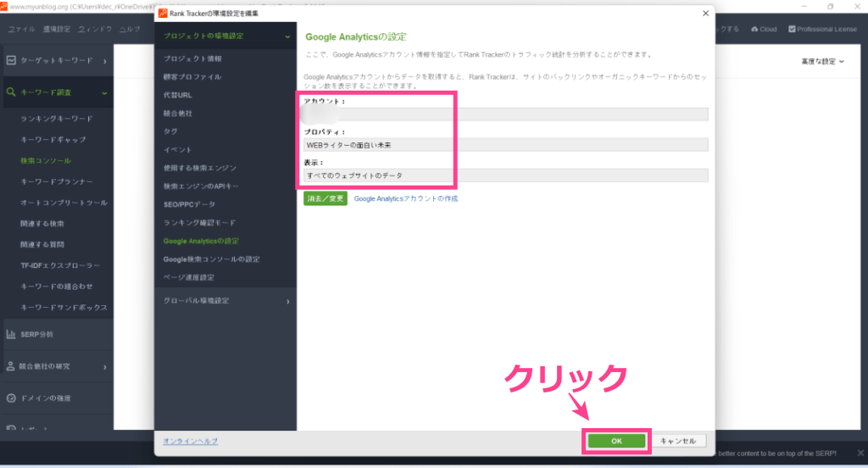Click the キーワード調査 magnifier icon
This screenshot has width=868, height=468.
pyautogui.click(x=11, y=92)
